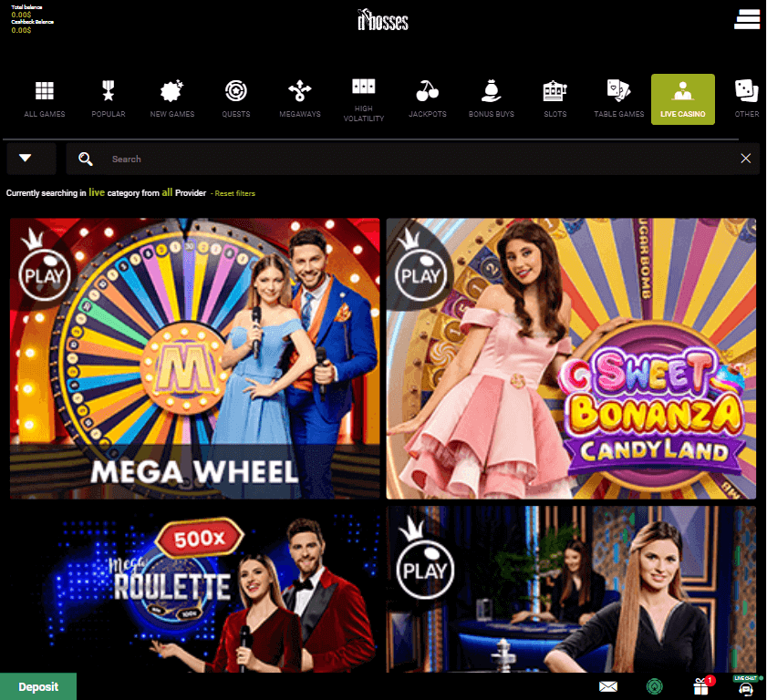Open the All Games category

(x=44, y=99)
